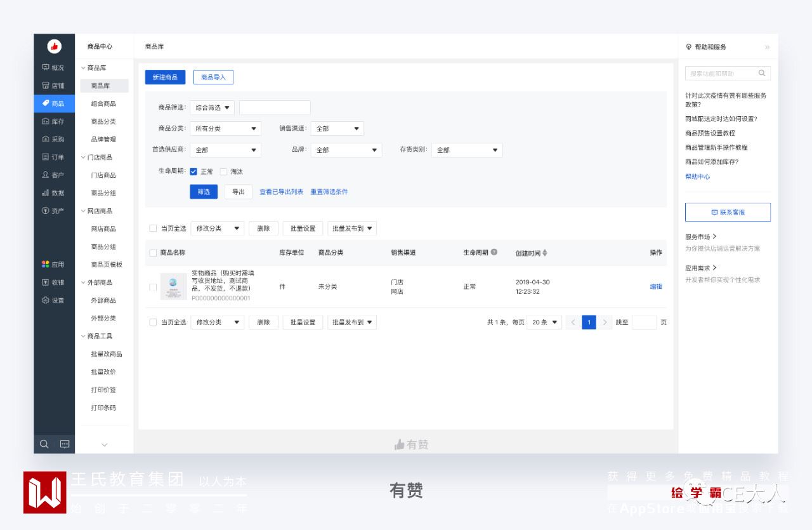
Task: Open the 实物商品 product thumbnail
Action: click(x=173, y=287)
